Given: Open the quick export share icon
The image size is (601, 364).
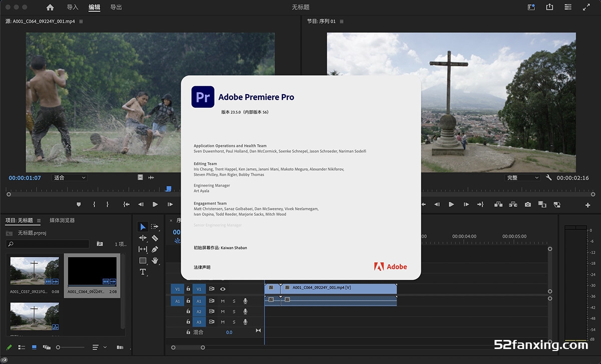Looking at the screenshot, I should click(549, 7).
